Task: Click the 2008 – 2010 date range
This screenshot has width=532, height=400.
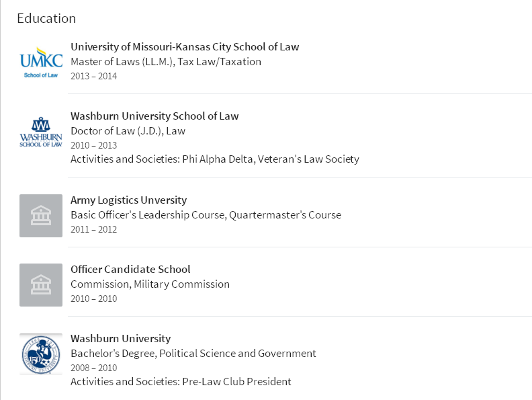Action: click(x=93, y=368)
